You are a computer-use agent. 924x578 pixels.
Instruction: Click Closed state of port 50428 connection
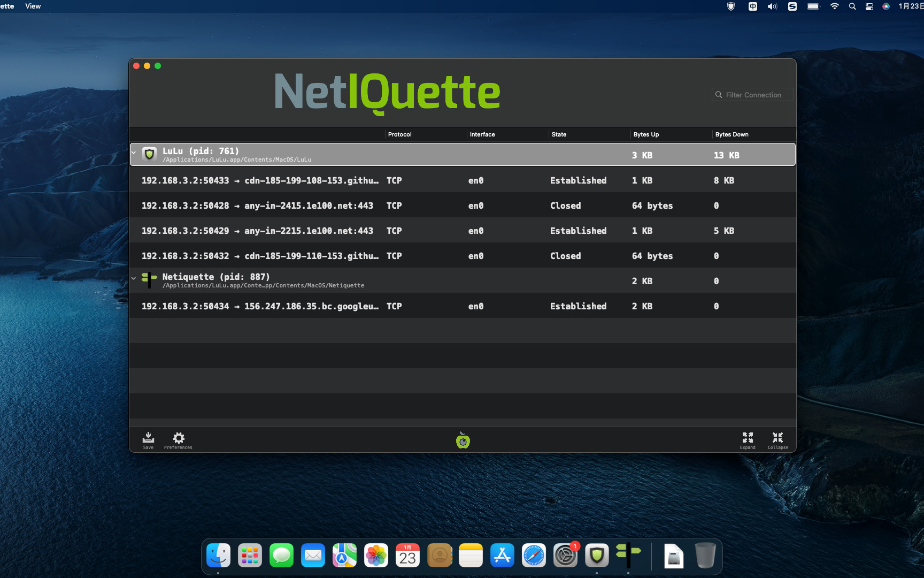tap(565, 206)
